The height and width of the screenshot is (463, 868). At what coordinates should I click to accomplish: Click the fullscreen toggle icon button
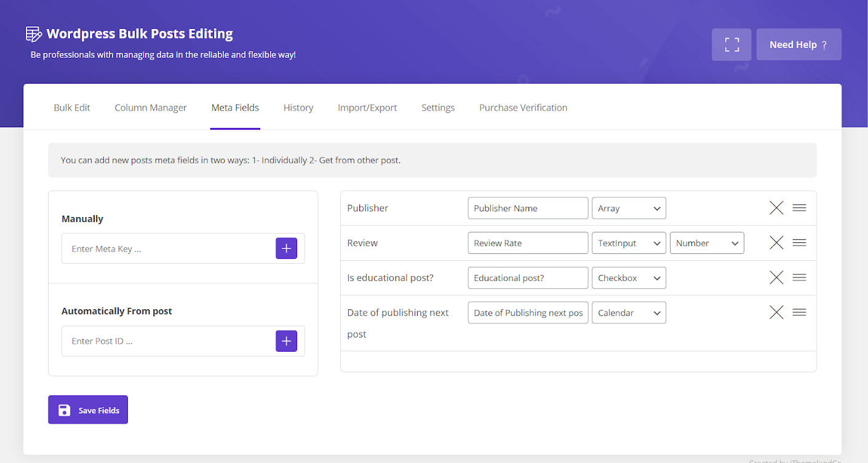pos(731,44)
